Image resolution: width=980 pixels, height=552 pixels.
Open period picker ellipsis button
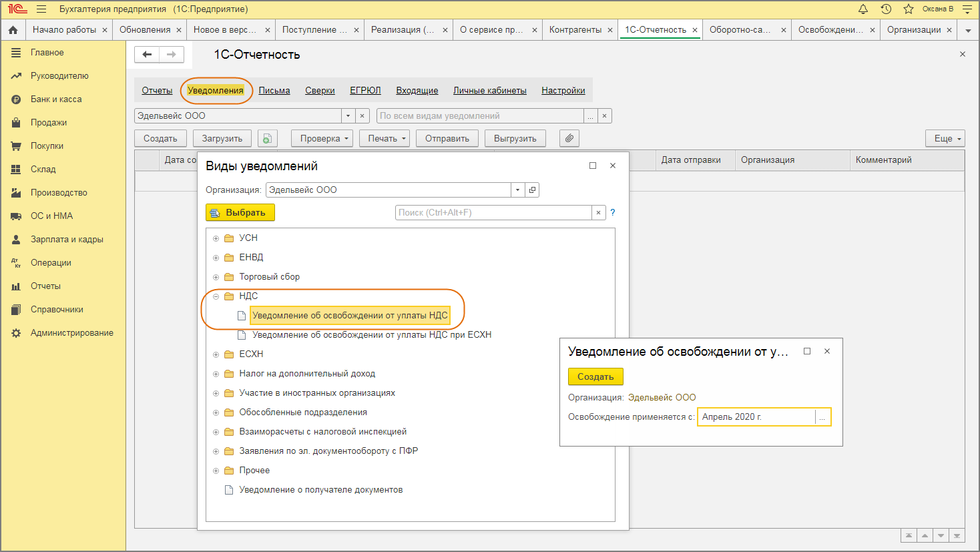tap(822, 417)
